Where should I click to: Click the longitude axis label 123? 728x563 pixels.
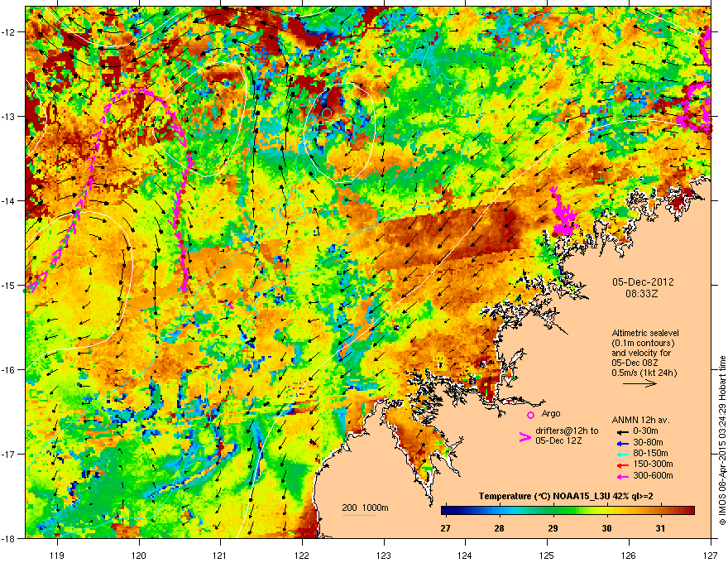point(384,555)
